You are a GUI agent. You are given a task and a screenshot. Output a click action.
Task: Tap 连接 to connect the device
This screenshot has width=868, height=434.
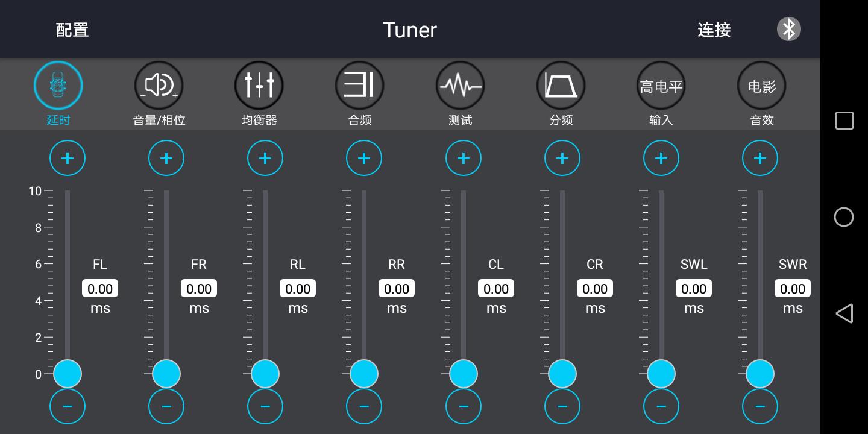tap(714, 30)
